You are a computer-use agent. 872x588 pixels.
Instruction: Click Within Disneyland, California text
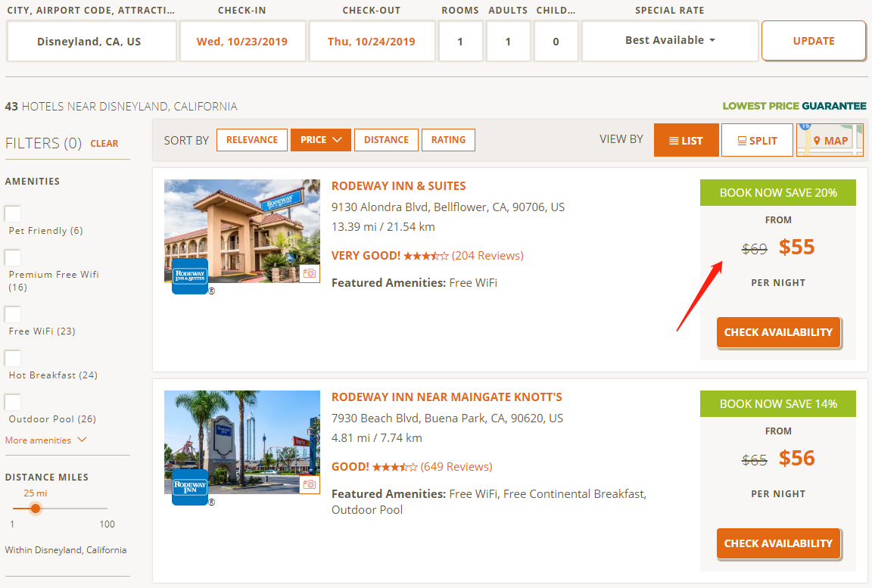click(x=66, y=549)
